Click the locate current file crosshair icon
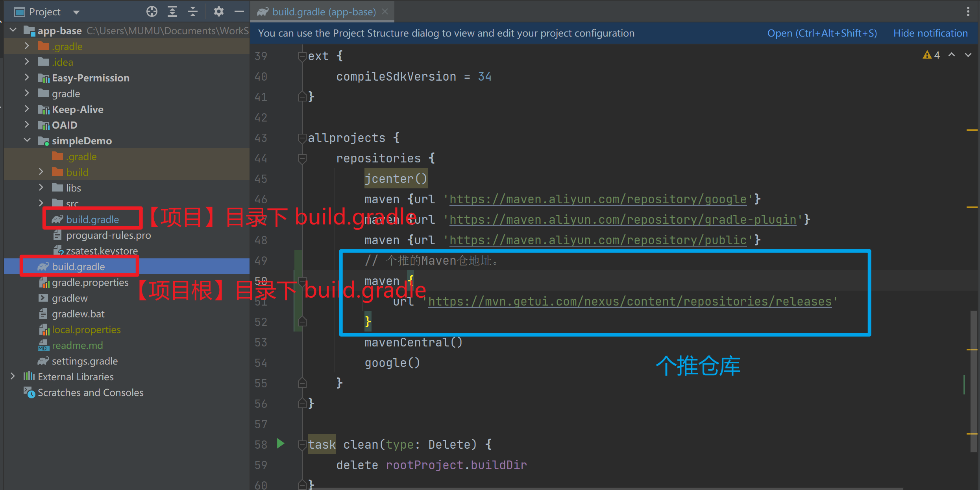Viewport: 980px width, 490px height. pos(152,12)
